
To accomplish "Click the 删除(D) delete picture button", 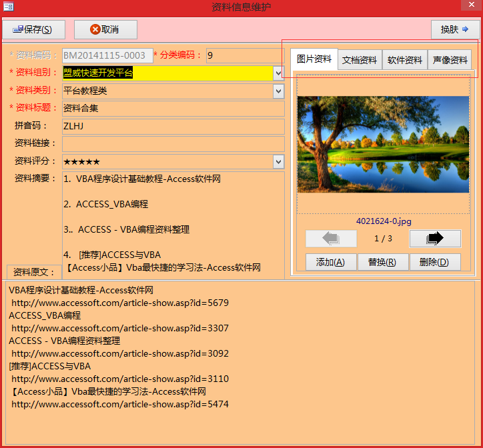I will [x=435, y=263].
